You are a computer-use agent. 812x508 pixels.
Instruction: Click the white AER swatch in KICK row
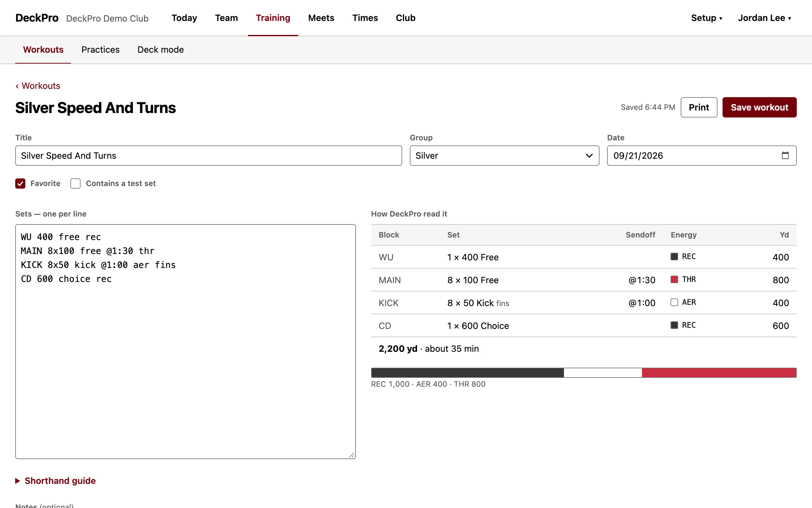674,302
